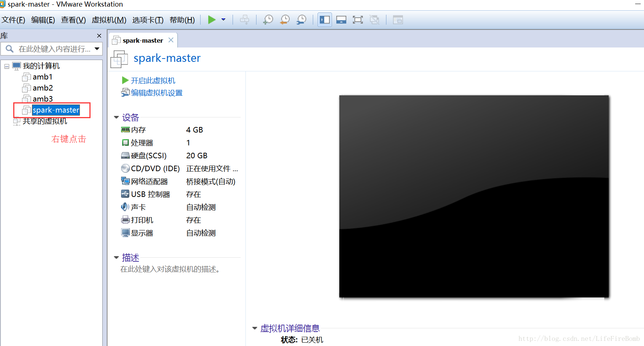Viewport: 644px width, 346px height.
Task: Click the 硬盘(SCSI) hard disk icon
Action: point(125,155)
